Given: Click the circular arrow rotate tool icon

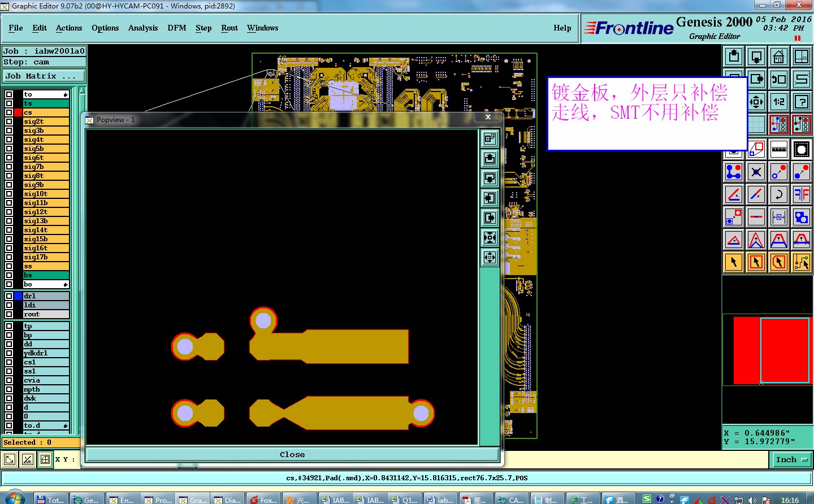Looking at the screenshot, I should coord(779,194).
